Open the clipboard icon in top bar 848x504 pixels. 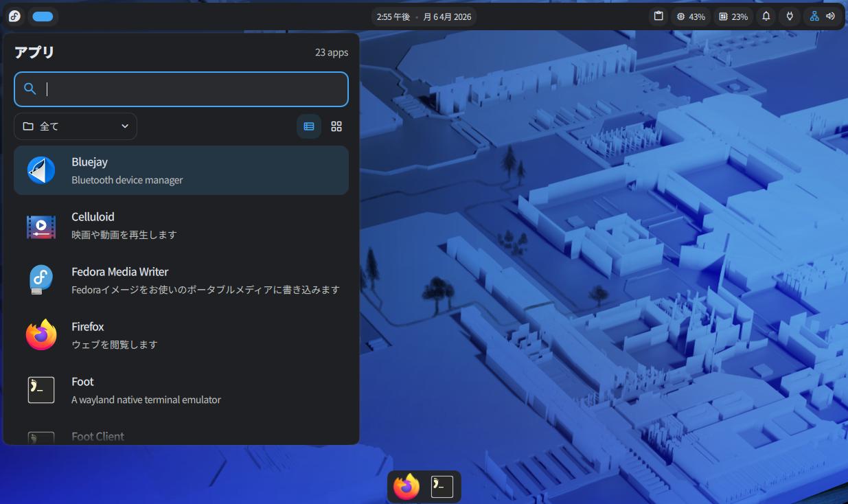(x=658, y=16)
